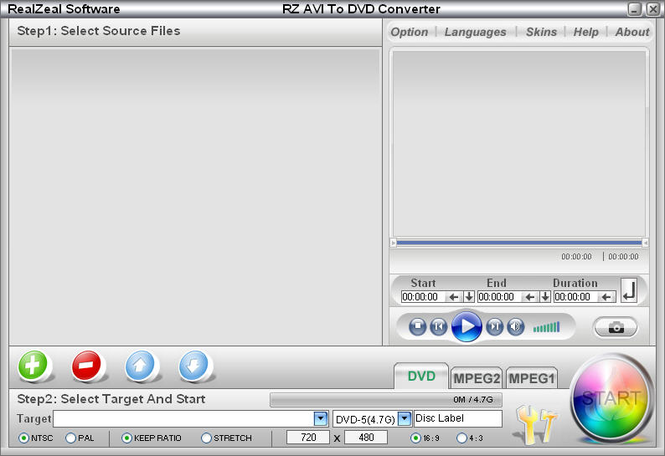Open Skins menu
Image resolution: width=665 pixels, height=456 pixels.
[542, 32]
